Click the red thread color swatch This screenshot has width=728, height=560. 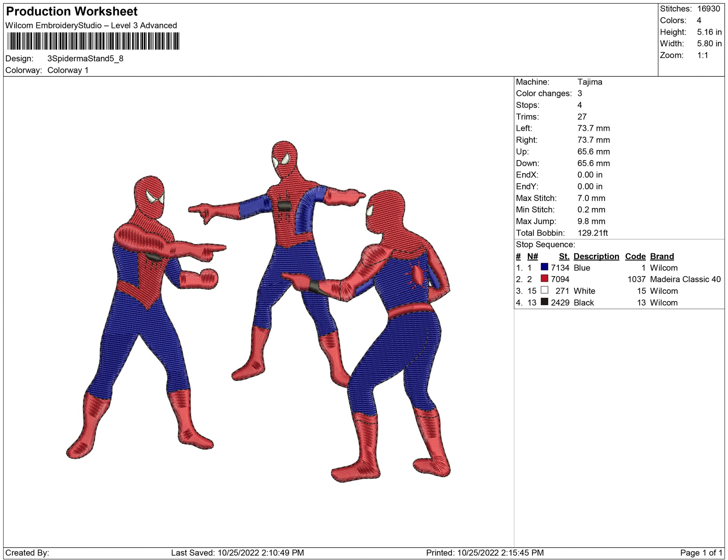click(544, 279)
